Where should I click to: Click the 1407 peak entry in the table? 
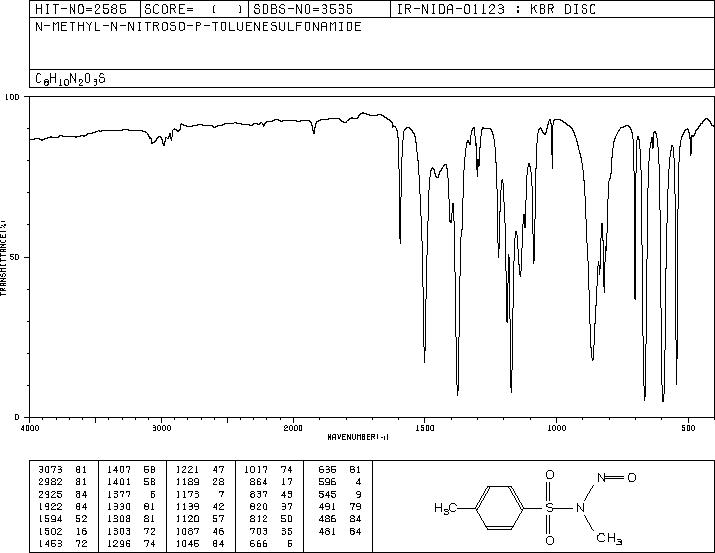click(x=131, y=470)
